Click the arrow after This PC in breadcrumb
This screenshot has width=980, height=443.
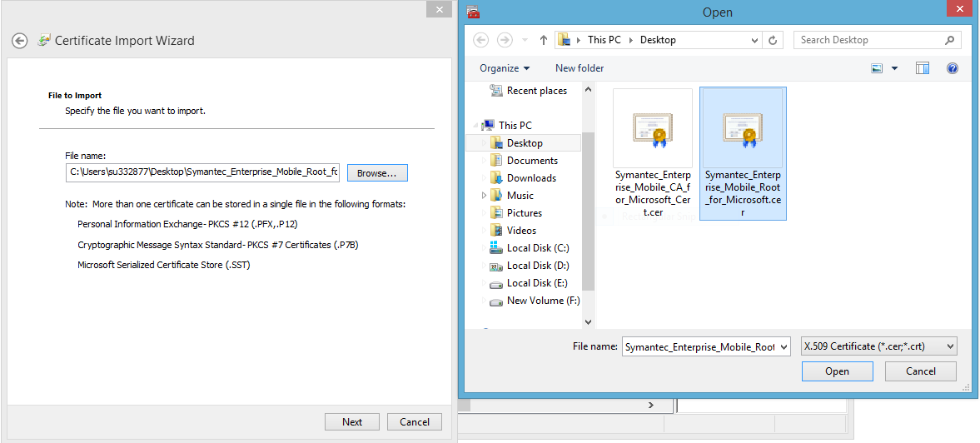click(629, 40)
